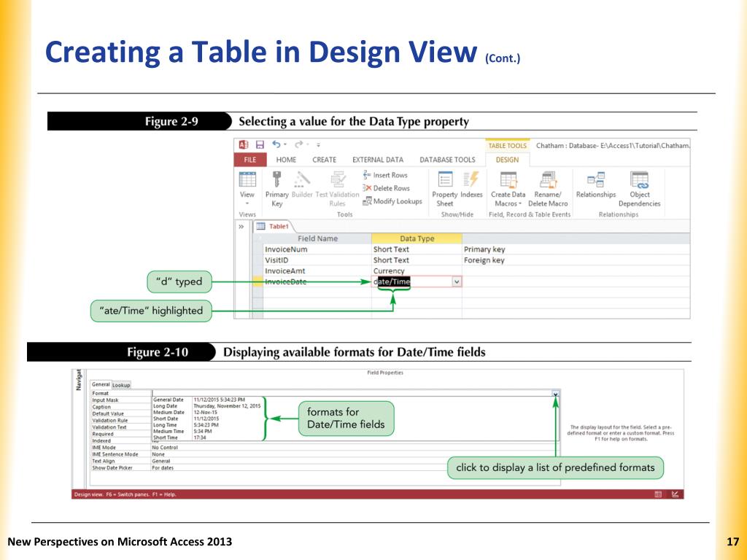Click the InvoiceNum field name cell
747x560 pixels.
(317, 249)
